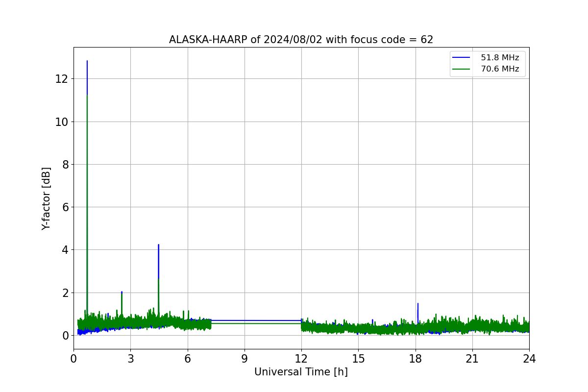588x392 pixels.
Task: Click the y-axis tick label 10
Action: coord(62,122)
